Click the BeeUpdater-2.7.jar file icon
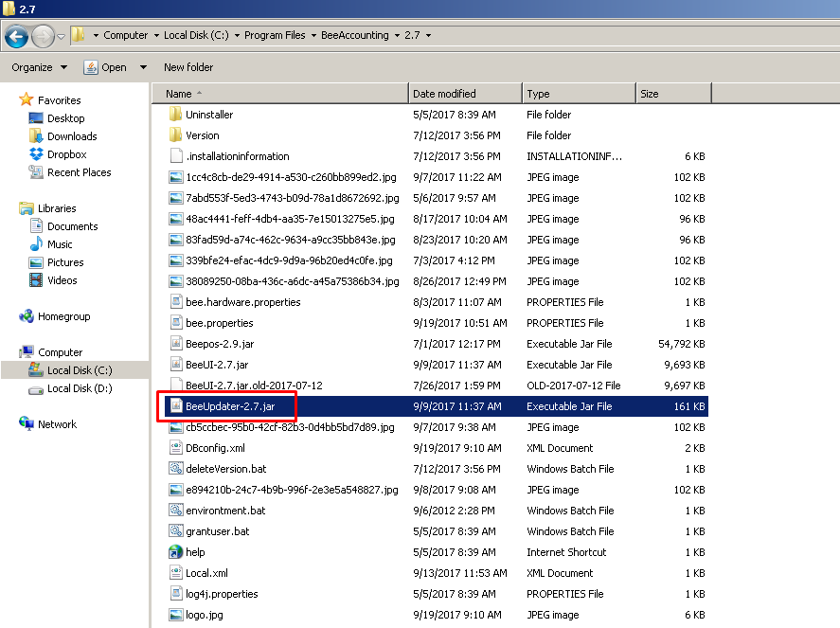 coord(176,406)
